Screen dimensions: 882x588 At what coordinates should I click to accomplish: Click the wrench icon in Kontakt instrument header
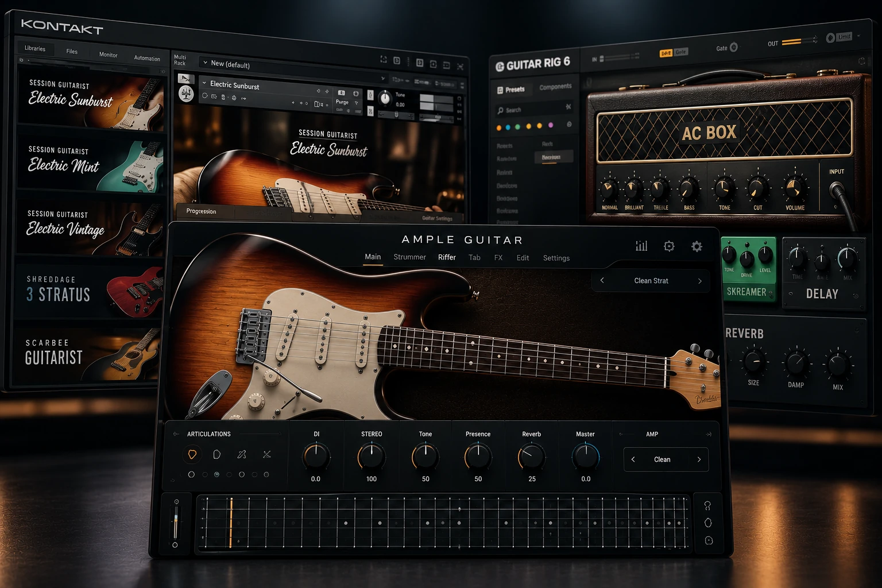(x=185, y=79)
